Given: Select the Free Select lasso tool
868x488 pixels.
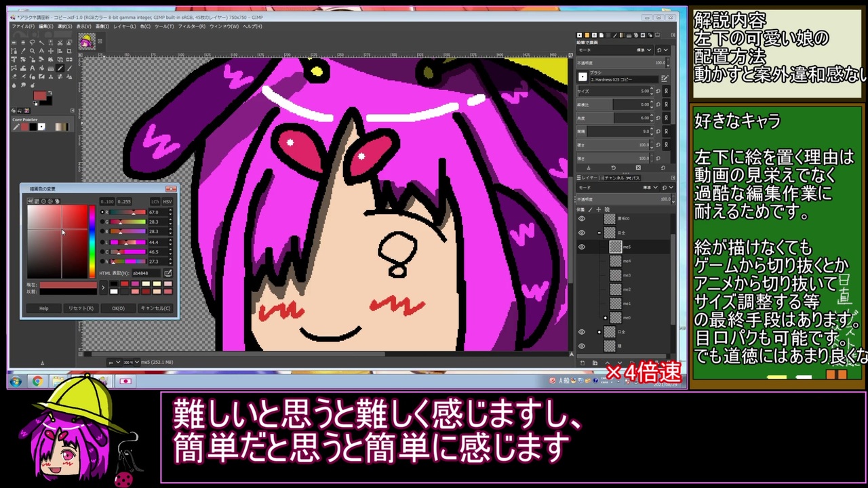Looking at the screenshot, I should tap(32, 43).
